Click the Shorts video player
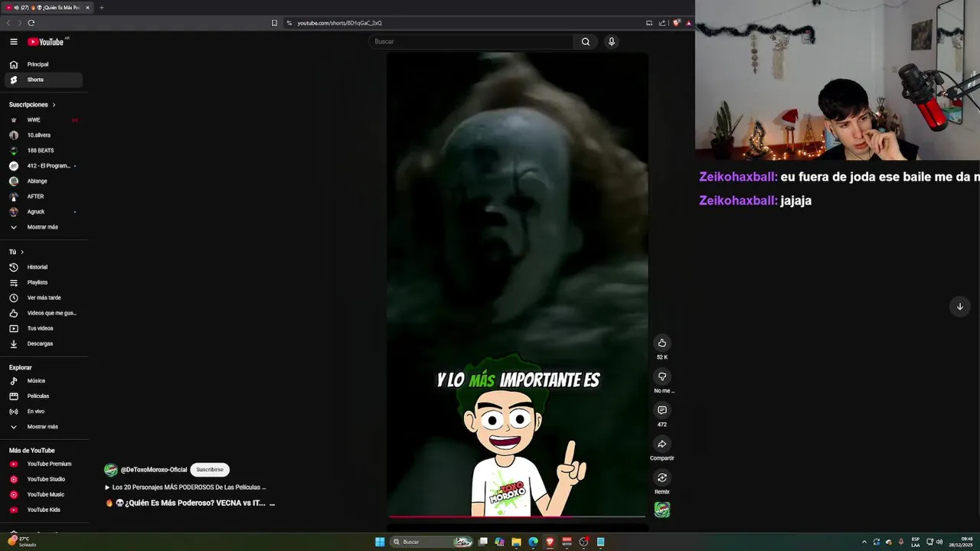 point(518,284)
